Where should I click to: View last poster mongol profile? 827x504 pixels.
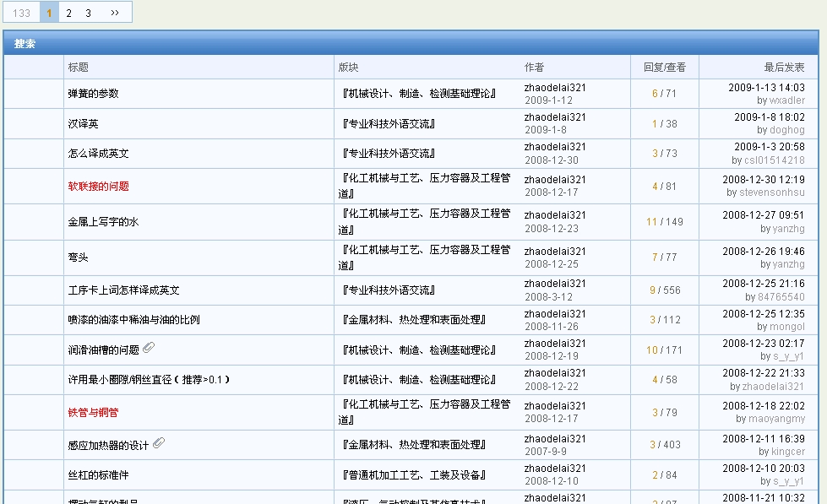(787, 327)
